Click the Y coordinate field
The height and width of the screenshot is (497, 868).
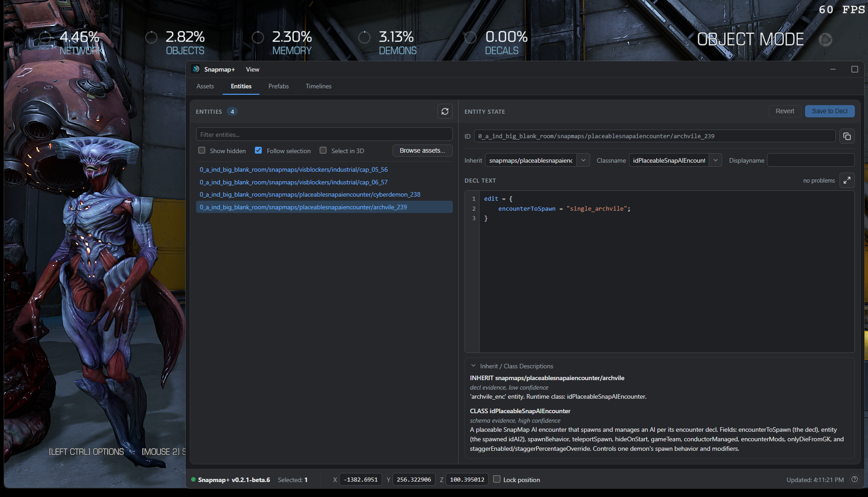(414, 479)
